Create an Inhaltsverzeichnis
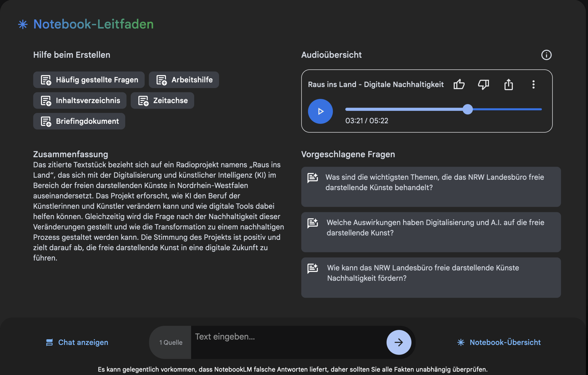Screen dimensions: 588x375 tap(80, 101)
